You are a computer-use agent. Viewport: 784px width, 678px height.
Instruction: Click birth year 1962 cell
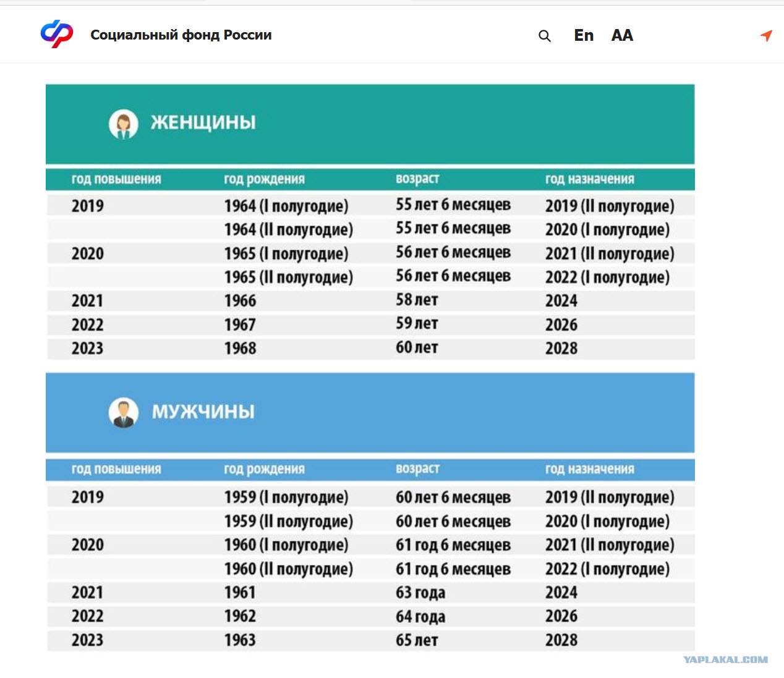(x=240, y=616)
